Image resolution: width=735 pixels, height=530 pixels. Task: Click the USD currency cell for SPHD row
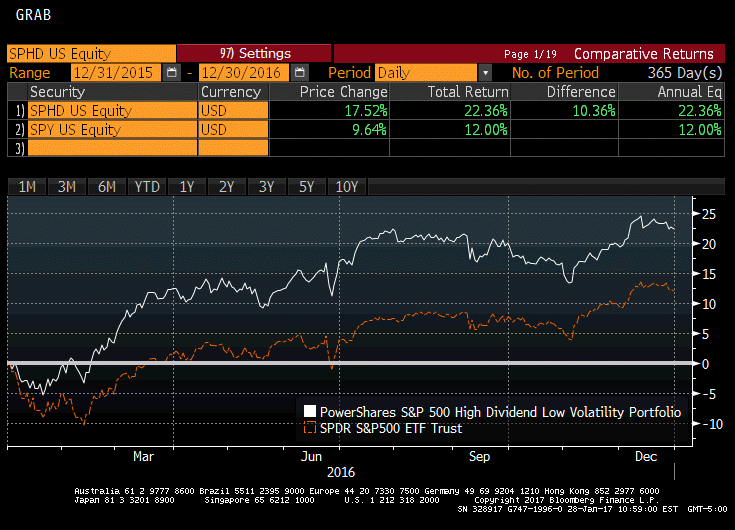pyautogui.click(x=233, y=111)
